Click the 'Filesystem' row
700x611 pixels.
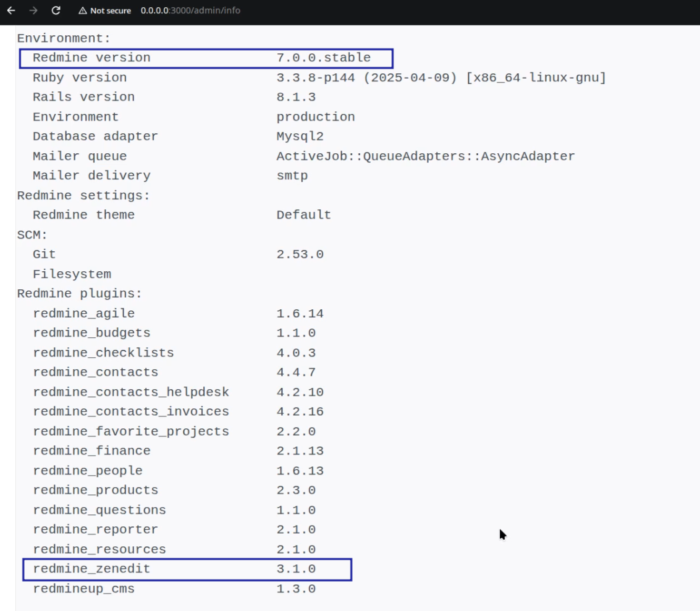click(x=72, y=274)
